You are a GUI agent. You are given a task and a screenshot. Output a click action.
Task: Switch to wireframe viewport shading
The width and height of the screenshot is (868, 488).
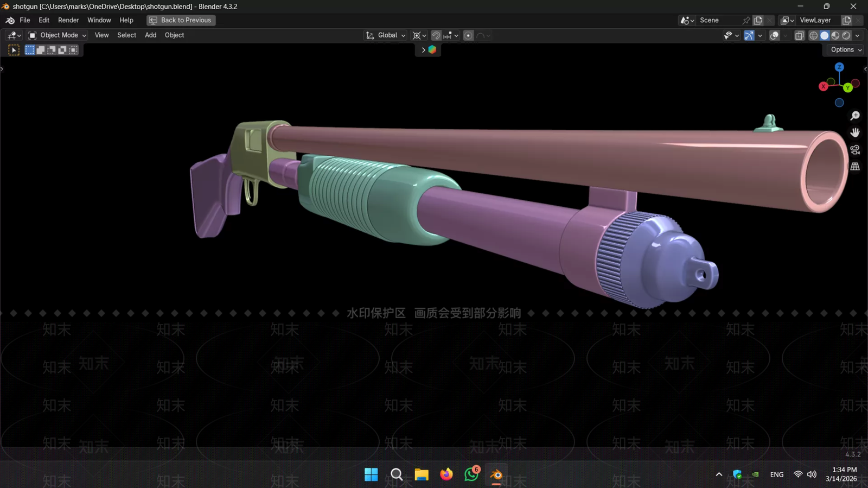[x=814, y=35]
